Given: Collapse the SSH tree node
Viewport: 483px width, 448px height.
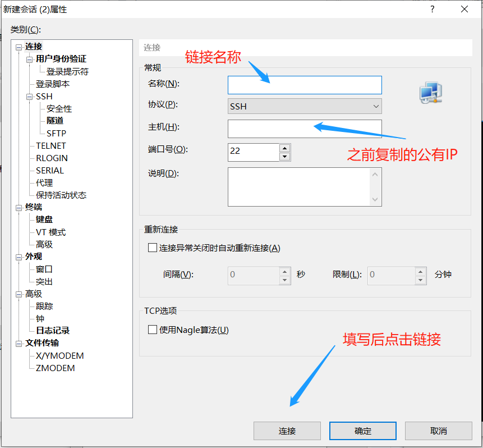Looking at the screenshot, I should pyautogui.click(x=30, y=97).
